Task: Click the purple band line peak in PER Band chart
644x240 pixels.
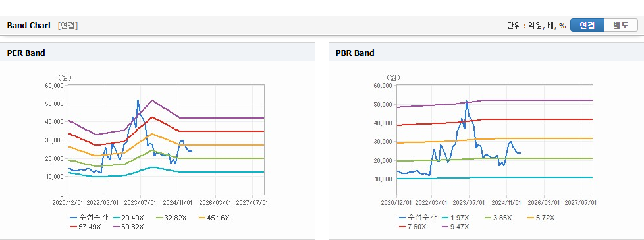Action: (152, 100)
